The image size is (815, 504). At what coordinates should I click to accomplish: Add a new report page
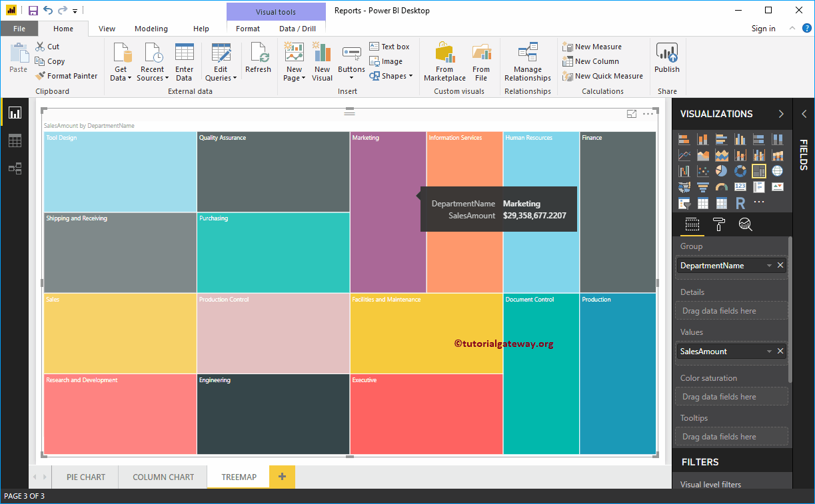(x=282, y=477)
